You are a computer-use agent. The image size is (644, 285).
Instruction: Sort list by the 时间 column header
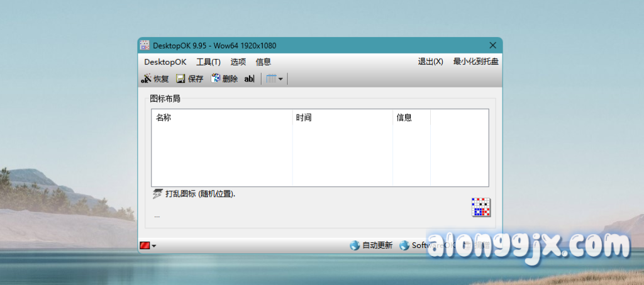(x=304, y=118)
